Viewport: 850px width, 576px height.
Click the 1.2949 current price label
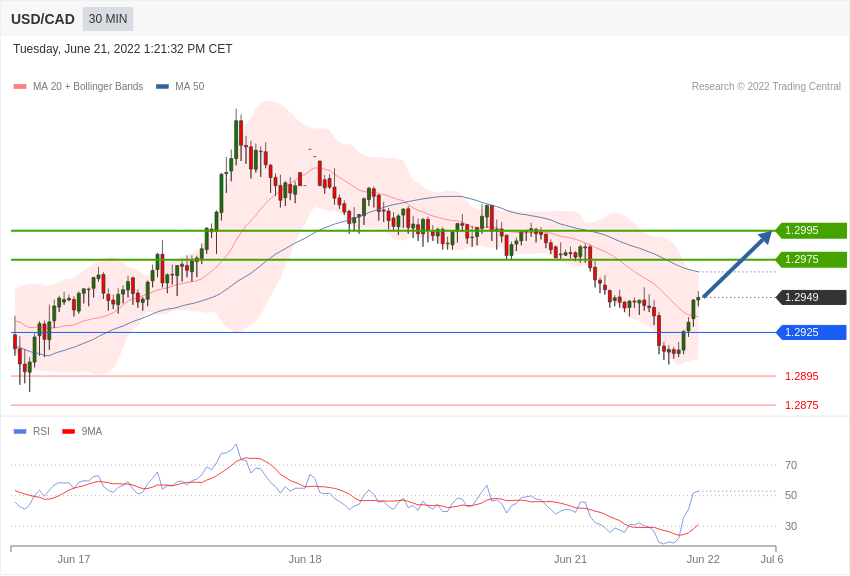point(812,297)
